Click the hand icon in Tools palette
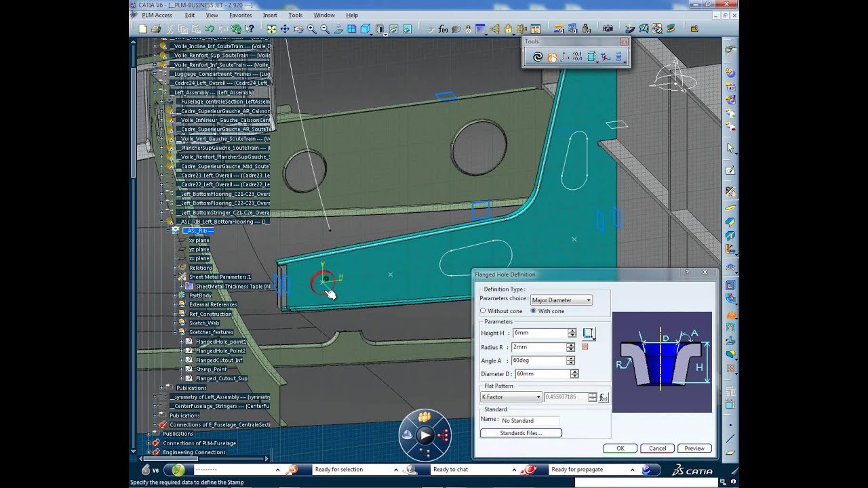868x488 pixels. [x=552, y=58]
